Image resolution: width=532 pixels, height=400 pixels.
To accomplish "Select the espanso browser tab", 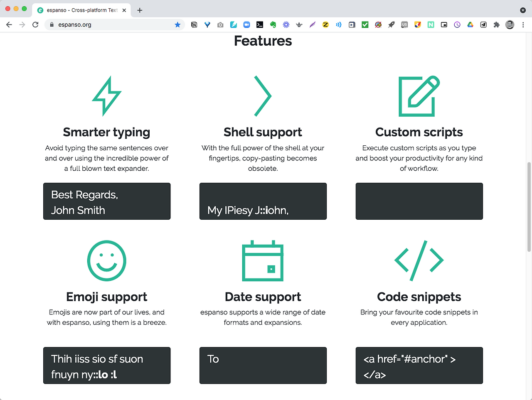I will pos(82,10).
